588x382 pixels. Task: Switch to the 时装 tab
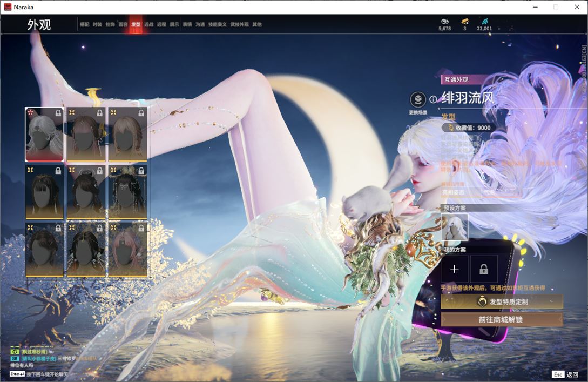pyautogui.click(x=97, y=24)
